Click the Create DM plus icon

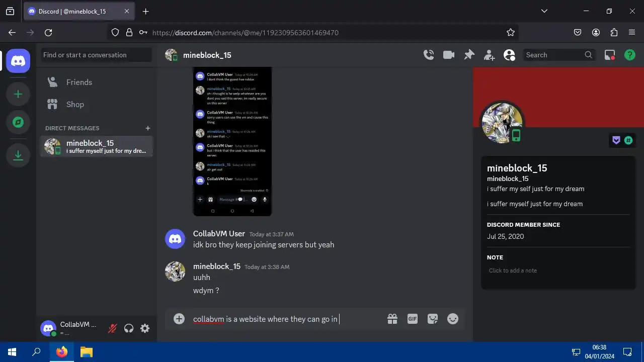(x=148, y=128)
